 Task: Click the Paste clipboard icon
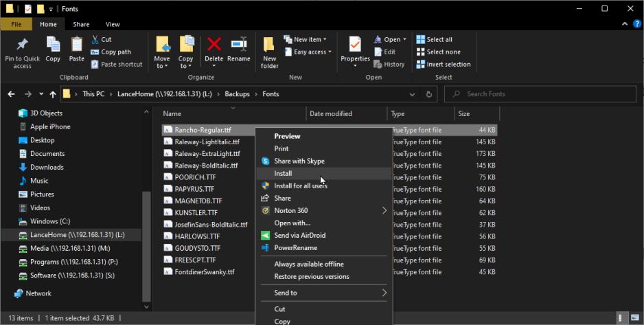[x=76, y=45]
